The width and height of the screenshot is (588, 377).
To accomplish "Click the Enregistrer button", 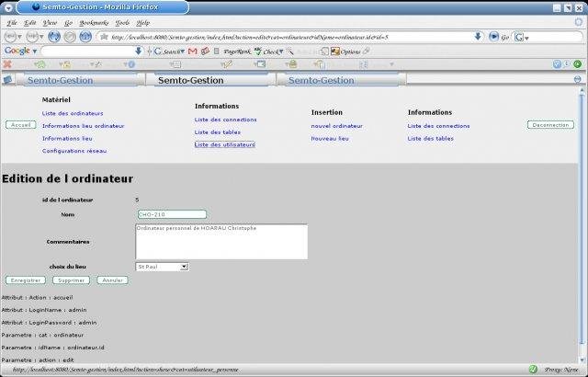I will pos(26,280).
